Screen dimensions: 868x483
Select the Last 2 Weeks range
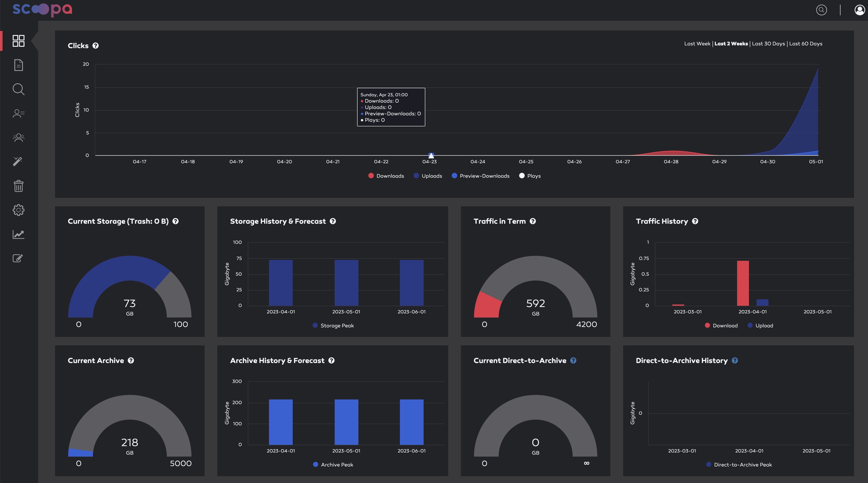(731, 44)
